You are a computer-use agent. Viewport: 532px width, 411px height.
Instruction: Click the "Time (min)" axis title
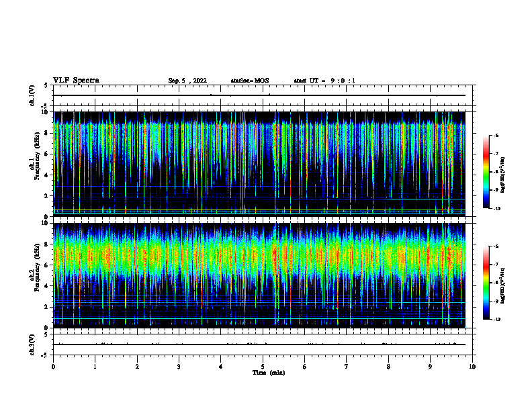coord(269,373)
